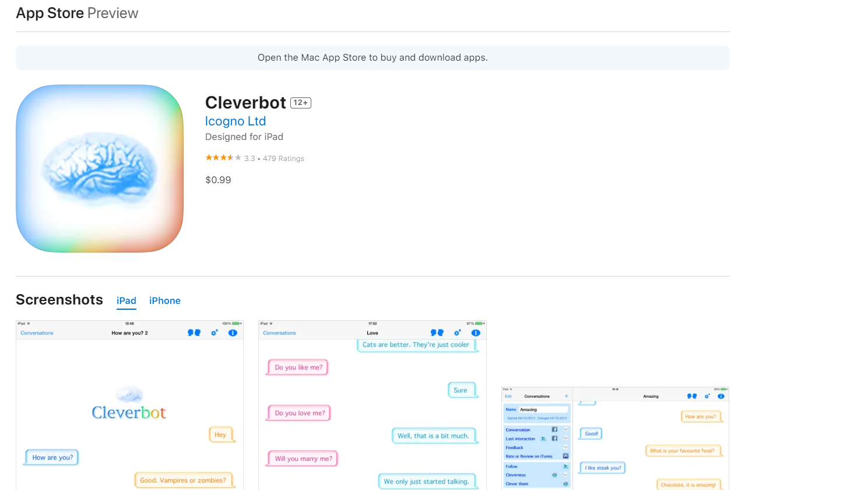Click Conversations in the Love screenshot

pyautogui.click(x=279, y=333)
